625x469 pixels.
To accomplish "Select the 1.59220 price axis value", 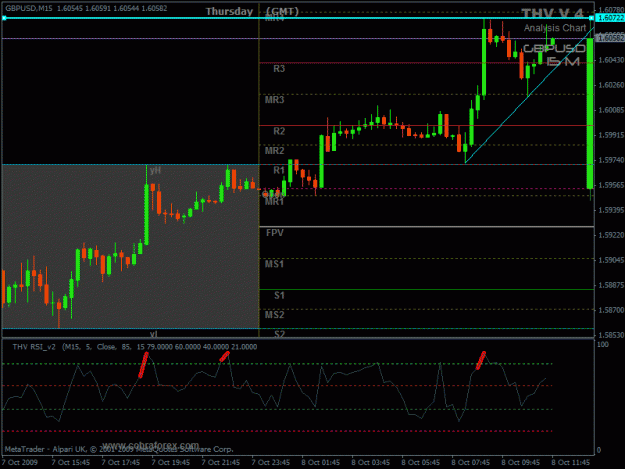I will click(611, 235).
